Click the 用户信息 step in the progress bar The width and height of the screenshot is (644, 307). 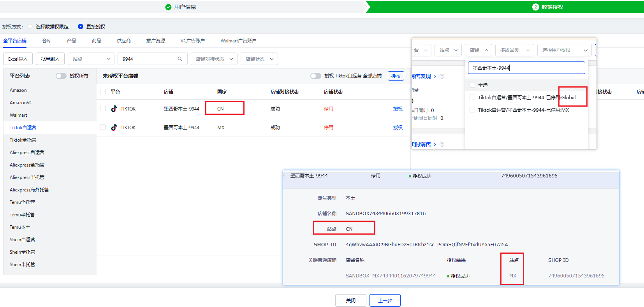185,7
